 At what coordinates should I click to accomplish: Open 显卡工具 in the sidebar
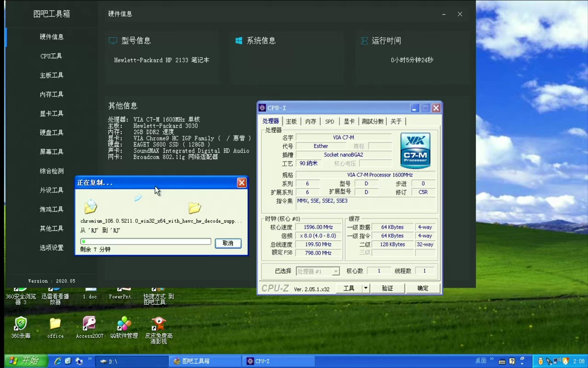51,113
